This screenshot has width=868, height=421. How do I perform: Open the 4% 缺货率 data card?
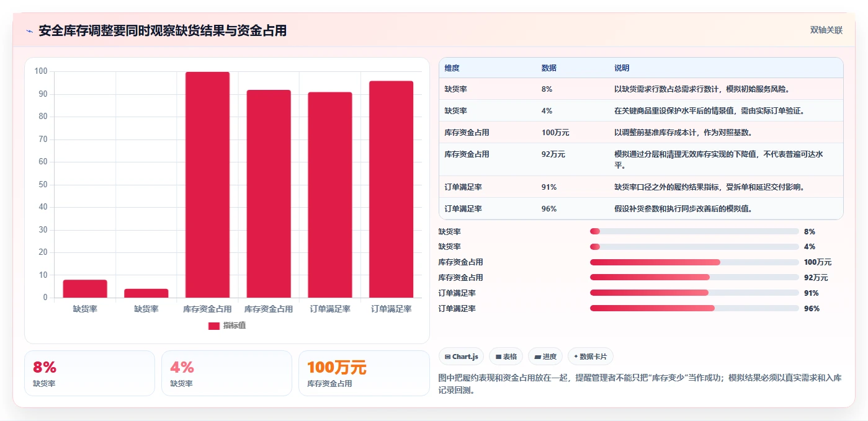coord(226,373)
